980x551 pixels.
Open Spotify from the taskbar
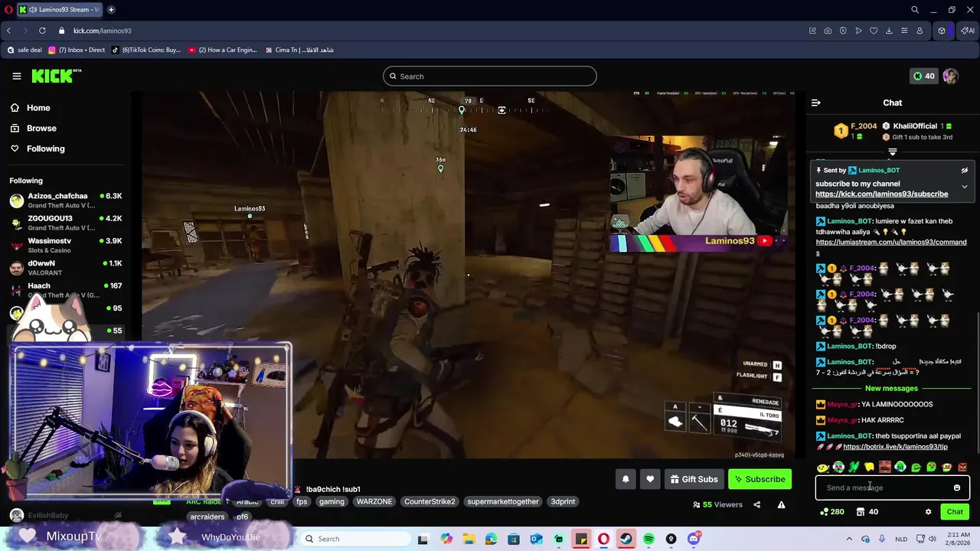648,539
